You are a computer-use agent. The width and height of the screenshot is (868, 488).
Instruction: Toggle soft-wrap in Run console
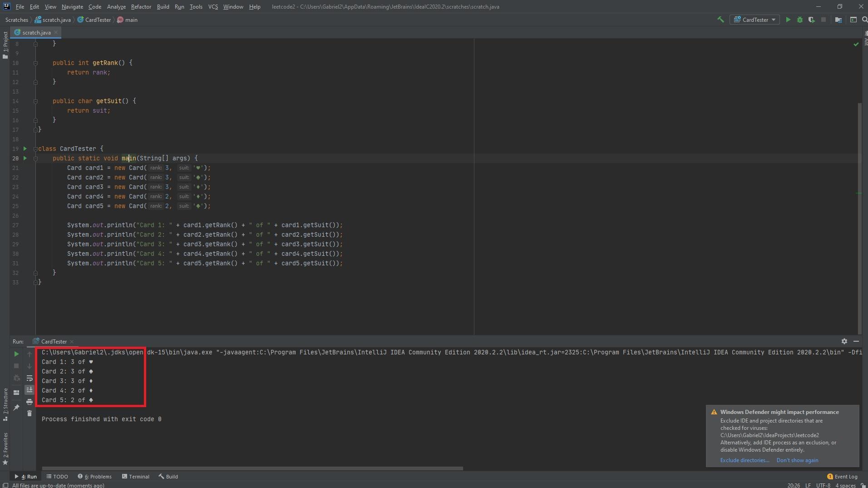click(30, 378)
